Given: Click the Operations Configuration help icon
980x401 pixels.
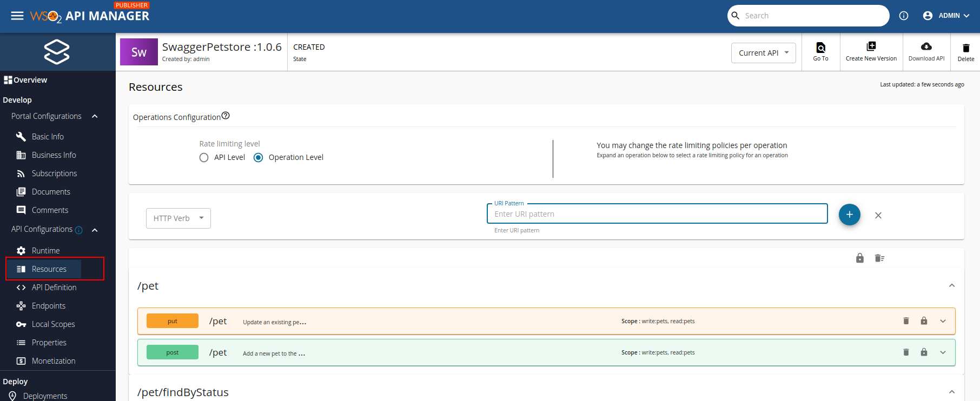Looking at the screenshot, I should pyautogui.click(x=226, y=116).
